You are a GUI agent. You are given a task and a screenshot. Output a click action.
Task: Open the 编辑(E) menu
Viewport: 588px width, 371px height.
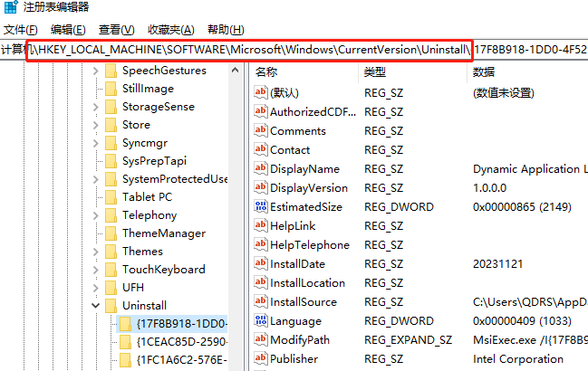[x=68, y=30]
